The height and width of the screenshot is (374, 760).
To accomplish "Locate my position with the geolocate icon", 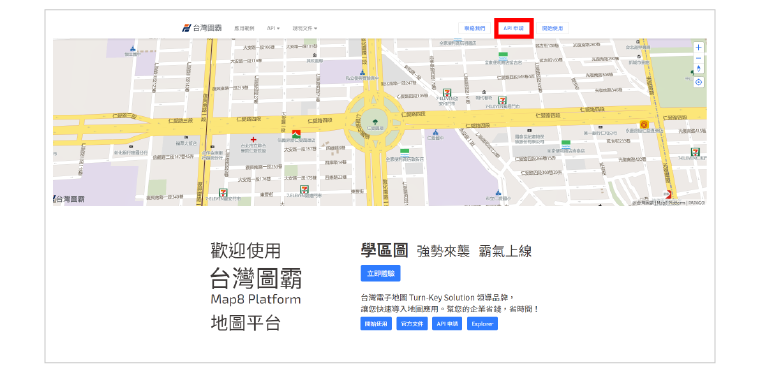I will 698,82.
